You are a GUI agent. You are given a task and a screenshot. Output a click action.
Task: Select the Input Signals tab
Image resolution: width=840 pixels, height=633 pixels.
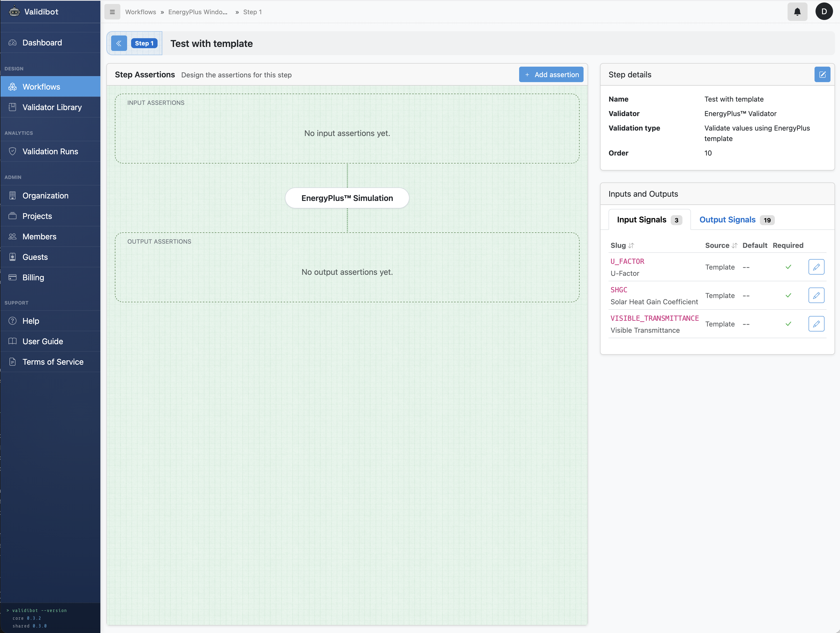(642, 219)
